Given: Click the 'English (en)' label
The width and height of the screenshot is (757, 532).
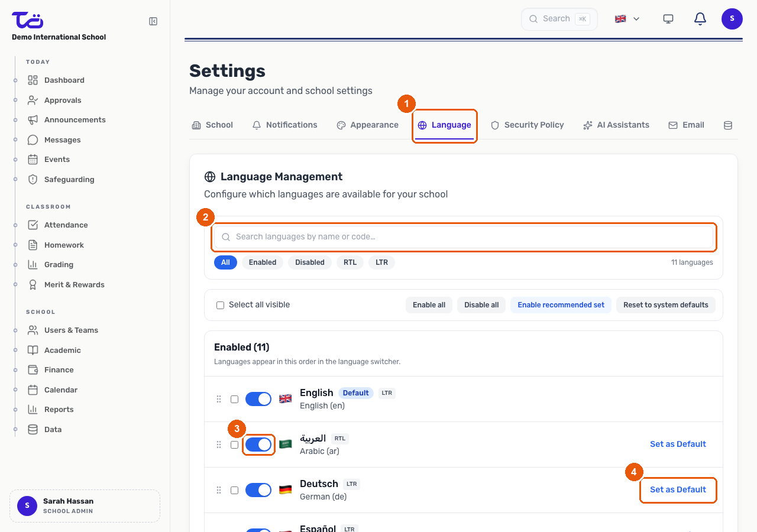Looking at the screenshot, I should (x=322, y=406).
